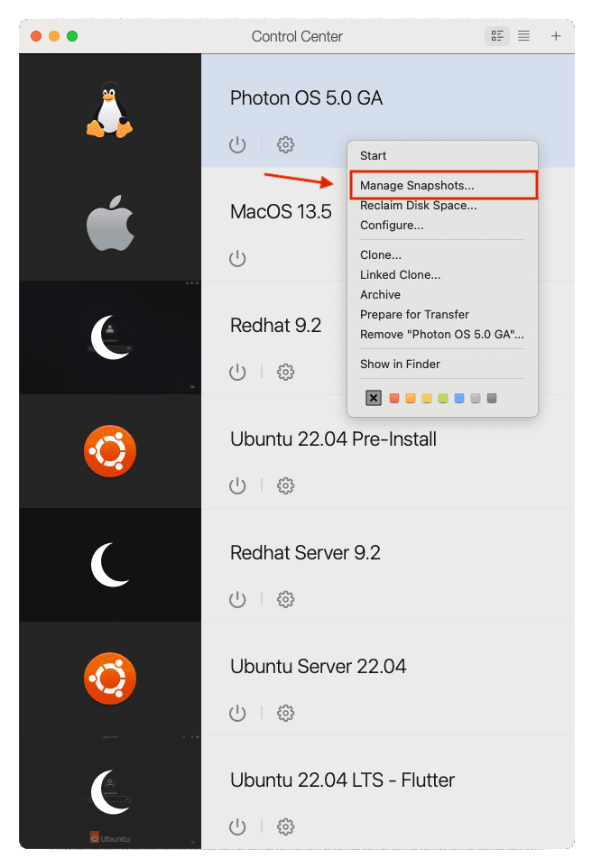Pick the dark gray color tag
592x868 pixels.
coord(492,398)
